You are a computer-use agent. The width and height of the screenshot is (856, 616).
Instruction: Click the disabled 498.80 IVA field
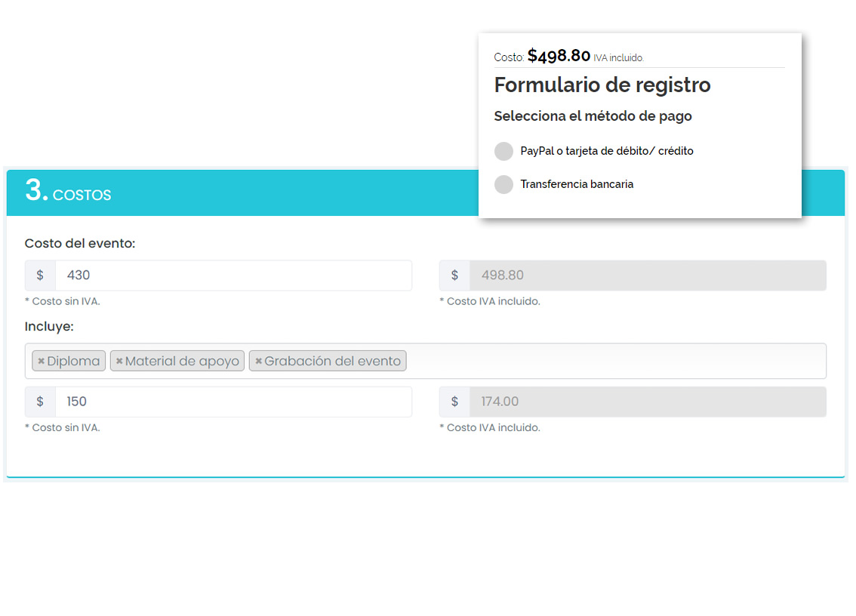(647, 276)
